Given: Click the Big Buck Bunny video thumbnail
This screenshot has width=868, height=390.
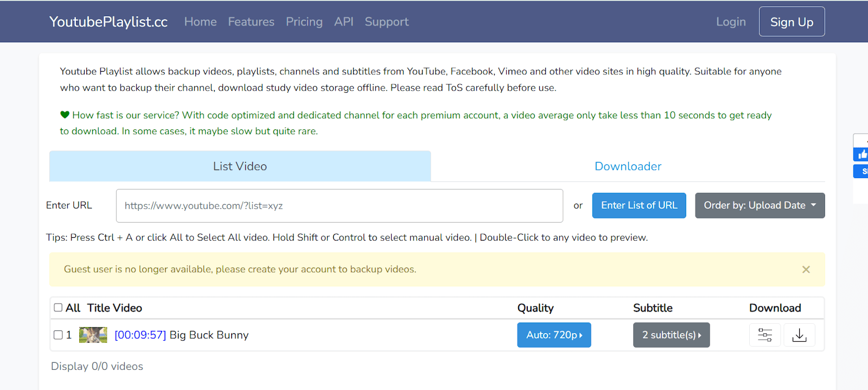Looking at the screenshot, I should click(x=93, y=335).
